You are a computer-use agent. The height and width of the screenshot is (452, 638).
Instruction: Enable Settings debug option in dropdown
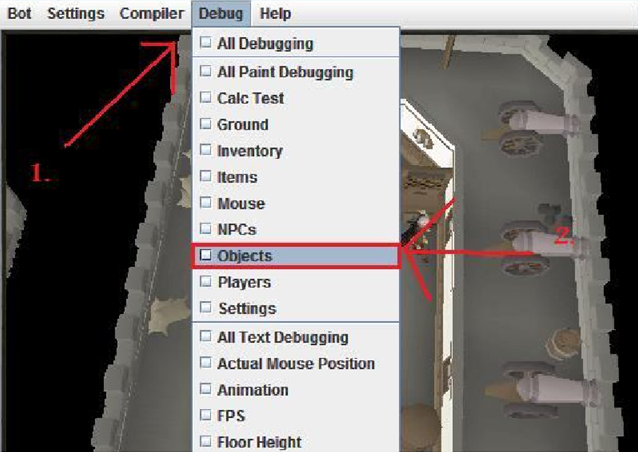tap(296, 308)
